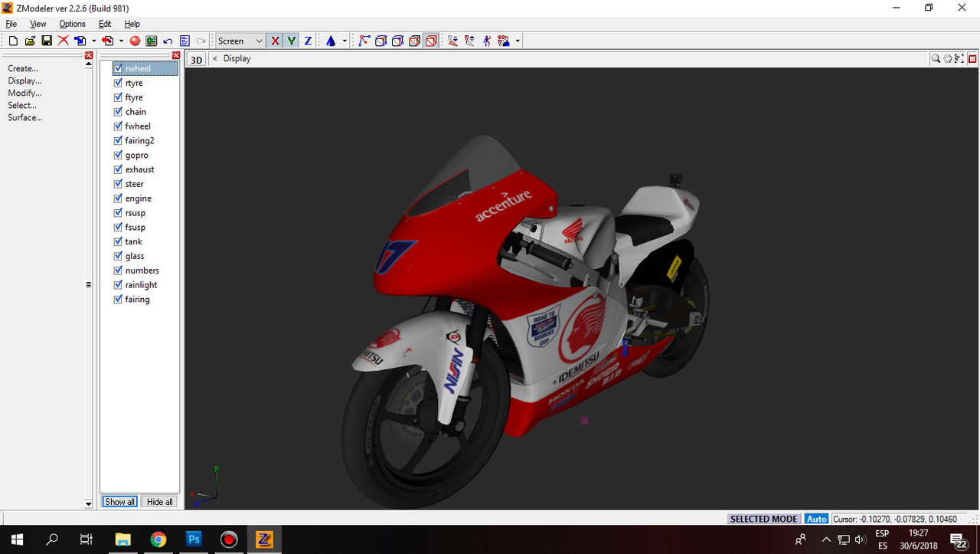Open the Display... command group

click(24, 80)
